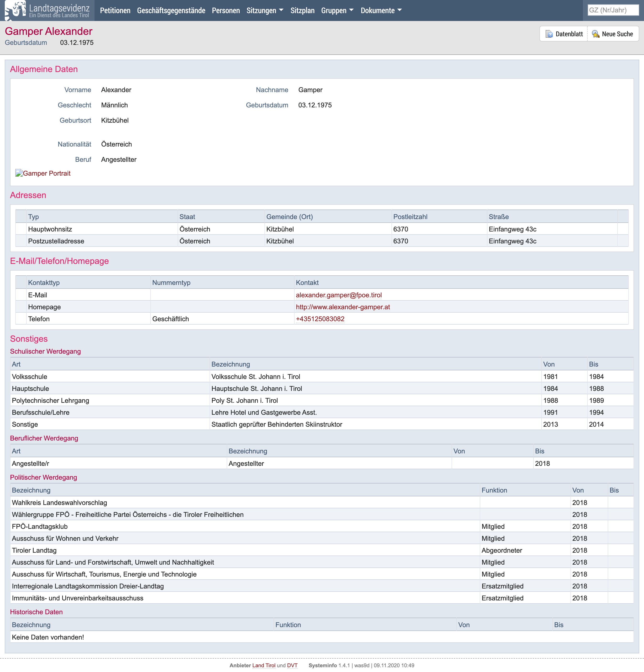This screenshot has width=644, height=672.
Task: Expand the Sitzungen dropdown menu
Action: click(x=265, y=10)
